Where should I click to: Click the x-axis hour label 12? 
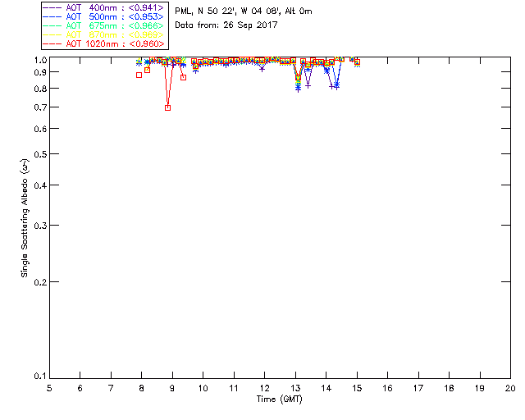(264, 388)
